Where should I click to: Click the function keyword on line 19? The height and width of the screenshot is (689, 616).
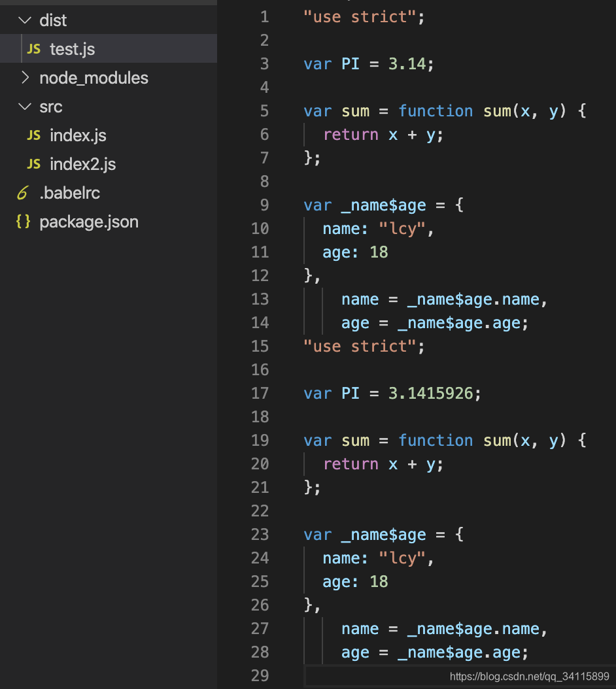point(436,441)
